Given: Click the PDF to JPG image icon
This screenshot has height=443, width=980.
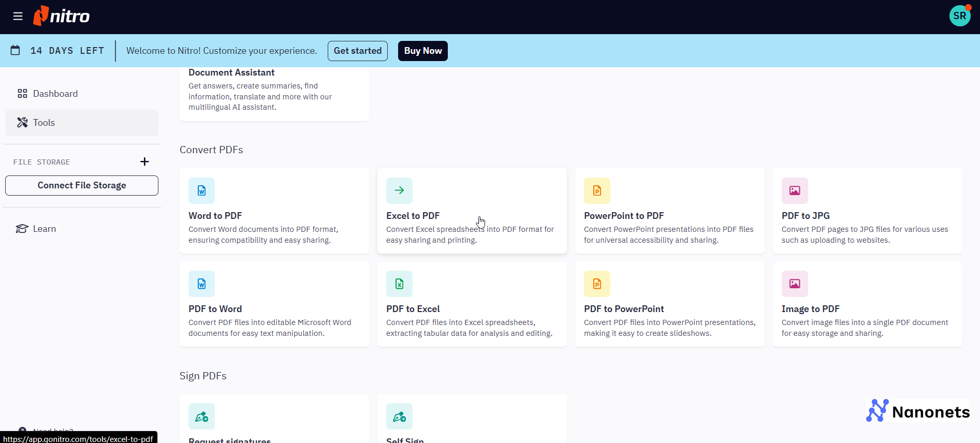Looking at the screenshot, I should [795, 190].
